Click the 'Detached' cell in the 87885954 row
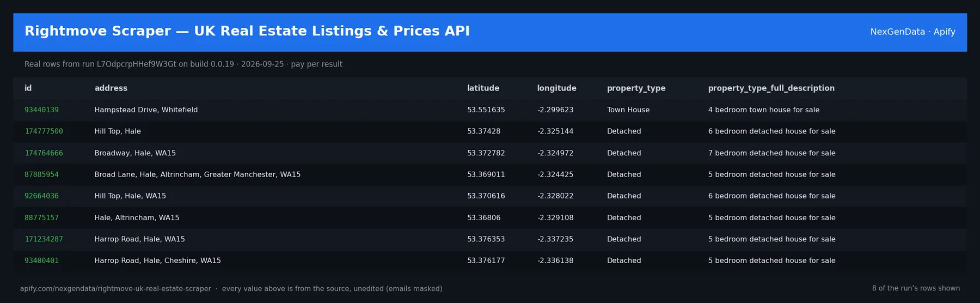 point(624,174)
